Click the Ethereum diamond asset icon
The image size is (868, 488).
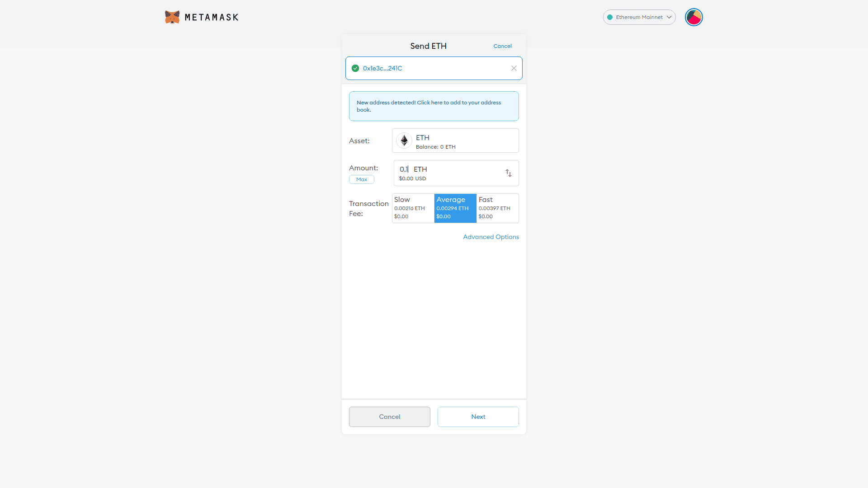pos(404,141)
